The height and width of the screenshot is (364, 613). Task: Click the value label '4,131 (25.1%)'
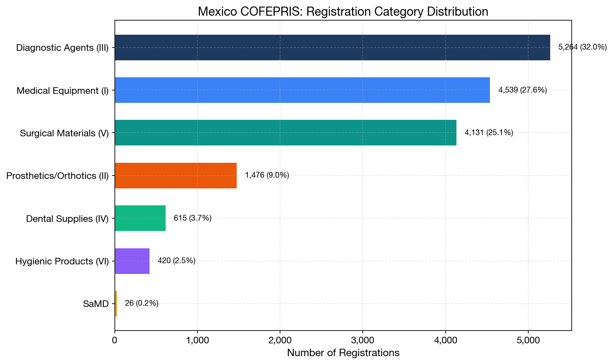click(489, 133)
